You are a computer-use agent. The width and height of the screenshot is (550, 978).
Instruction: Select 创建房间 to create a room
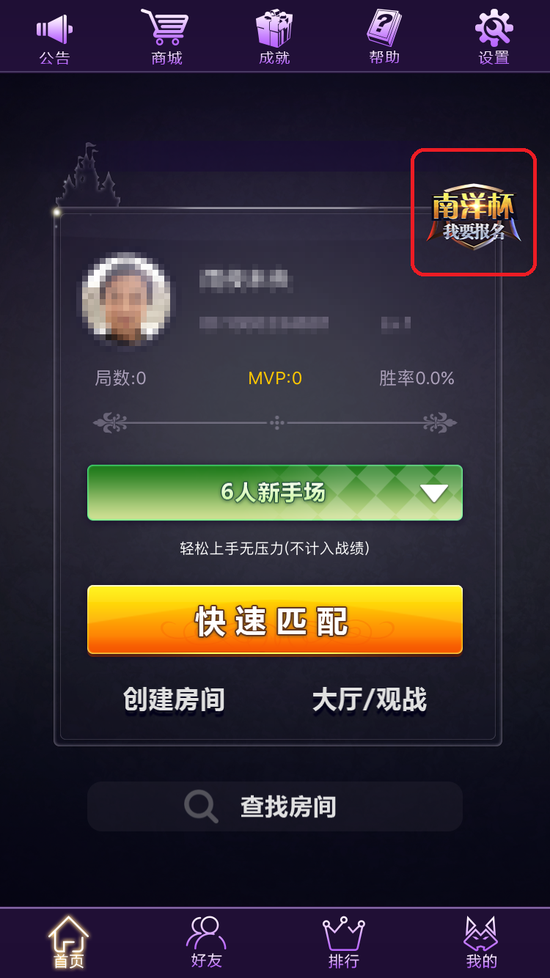click(174, 700)
